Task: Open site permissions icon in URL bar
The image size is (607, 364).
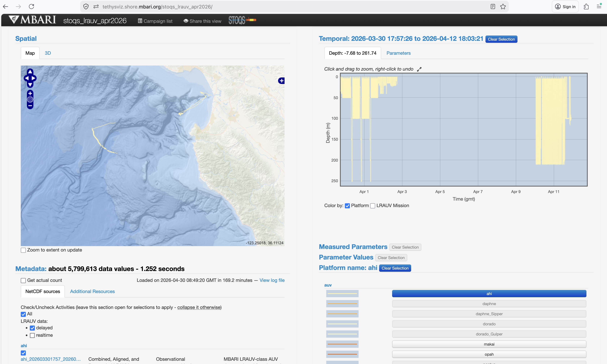Action: [96, 7]
